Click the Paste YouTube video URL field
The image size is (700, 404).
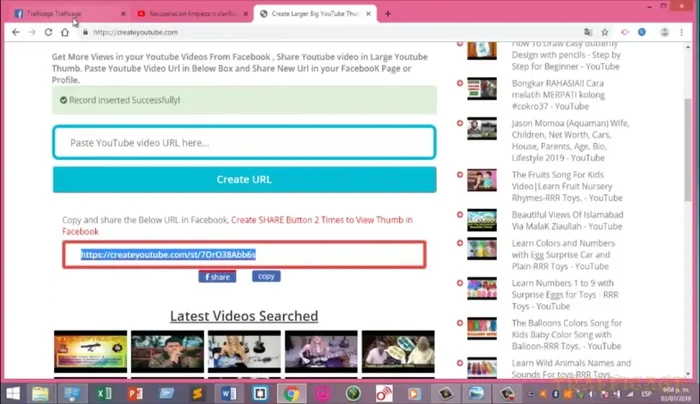click(244, 142)
